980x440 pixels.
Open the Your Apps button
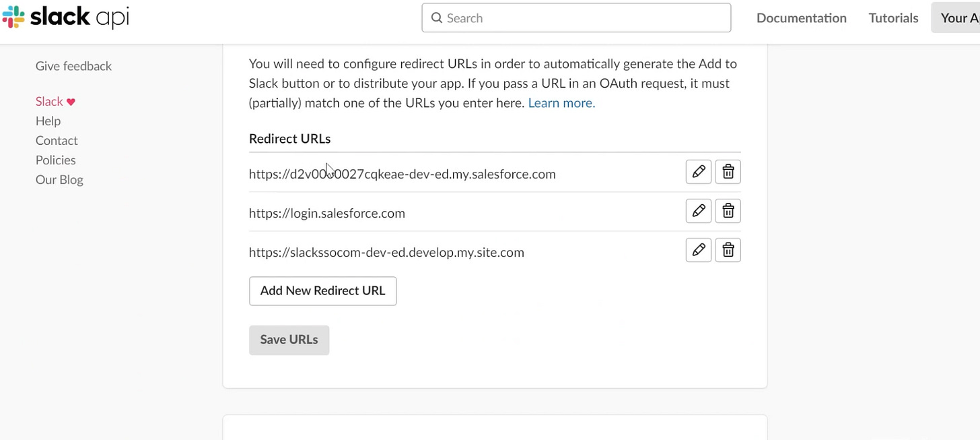coord(956,18)
